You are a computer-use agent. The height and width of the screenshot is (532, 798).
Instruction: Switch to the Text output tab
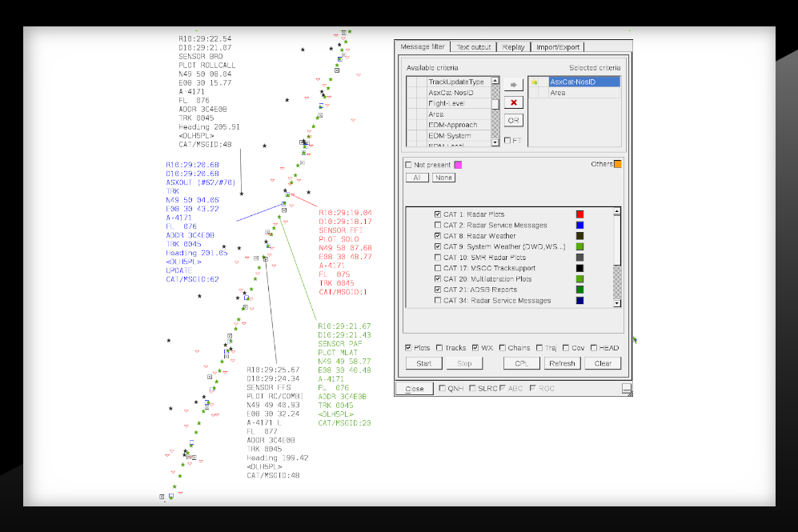click(x=474, y=47)
